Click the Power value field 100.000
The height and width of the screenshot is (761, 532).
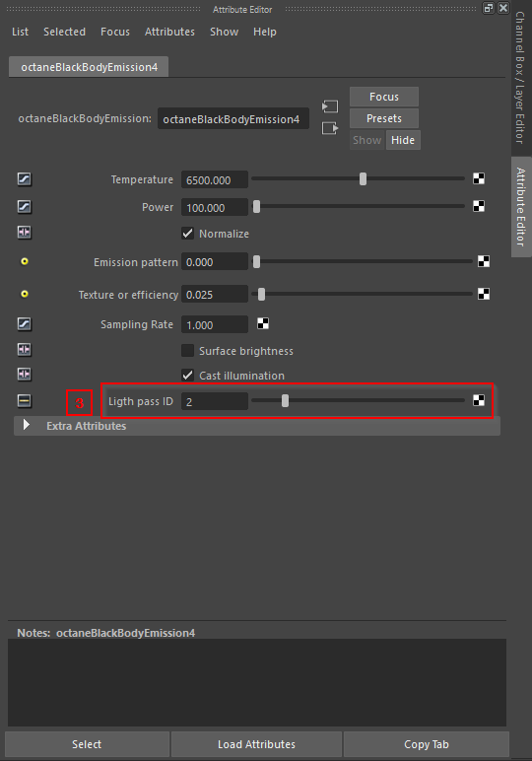215,207
